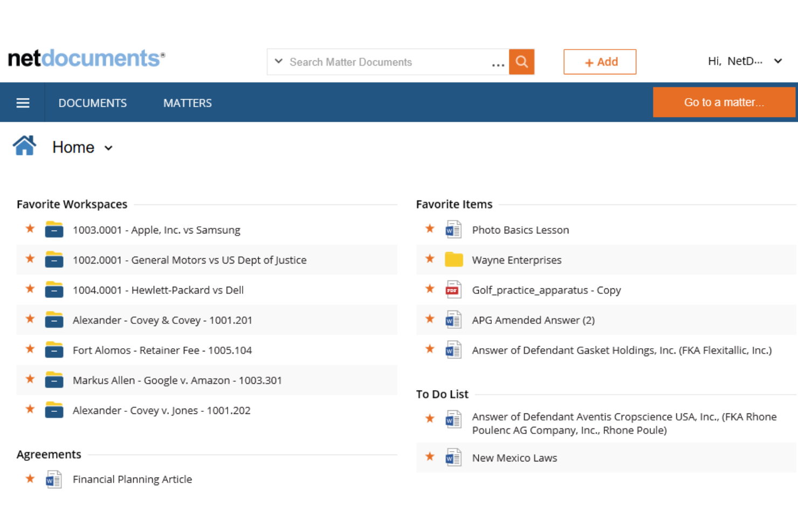Click Word document icon for Photo Basics Lesson
The image size is (798, 532).
click(453, 230)
